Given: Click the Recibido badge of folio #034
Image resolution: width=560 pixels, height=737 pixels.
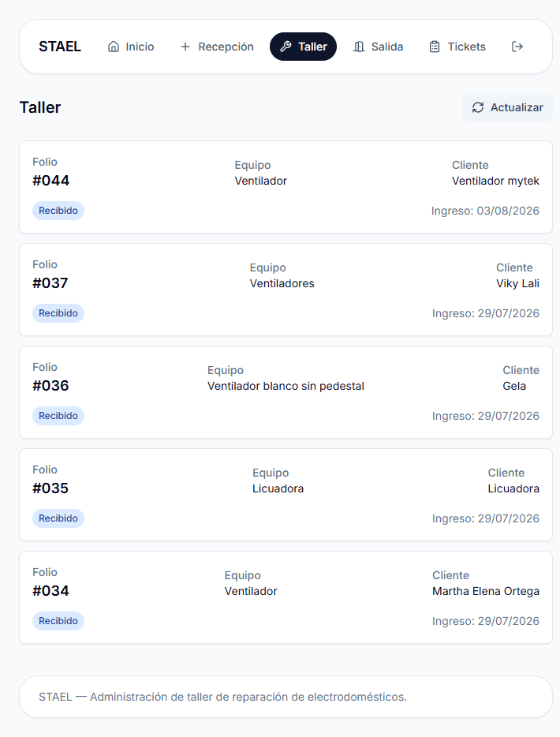Looking at the screenshot, I should click(58, 620).
